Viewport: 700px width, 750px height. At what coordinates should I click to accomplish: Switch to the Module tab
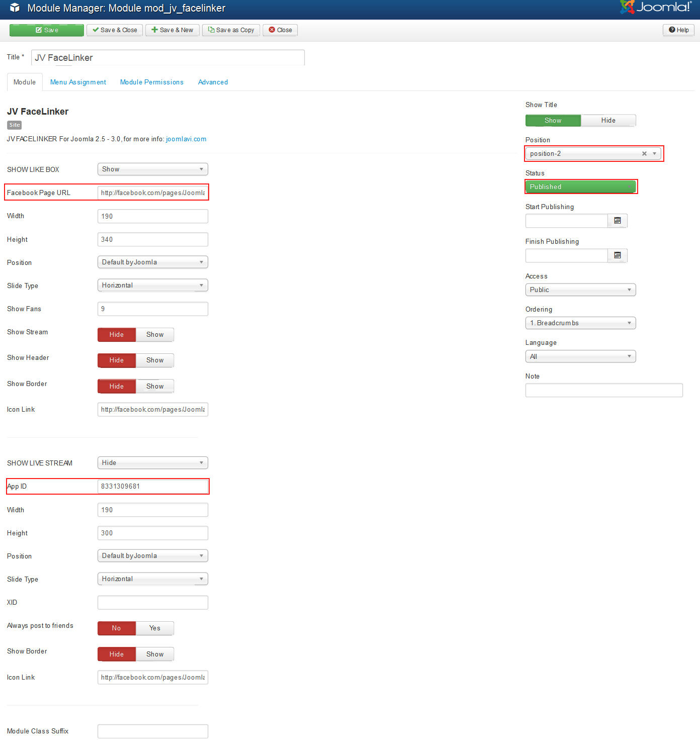tap(25, 82)
